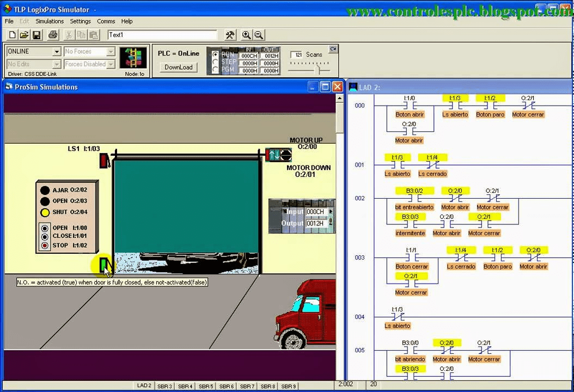
Task: Click rung number 003
Action: (359, 258)
